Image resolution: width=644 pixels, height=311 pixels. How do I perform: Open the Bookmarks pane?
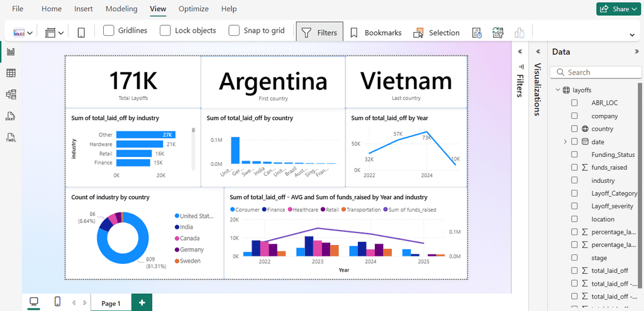pyautogui.click(x=376, y=33)
